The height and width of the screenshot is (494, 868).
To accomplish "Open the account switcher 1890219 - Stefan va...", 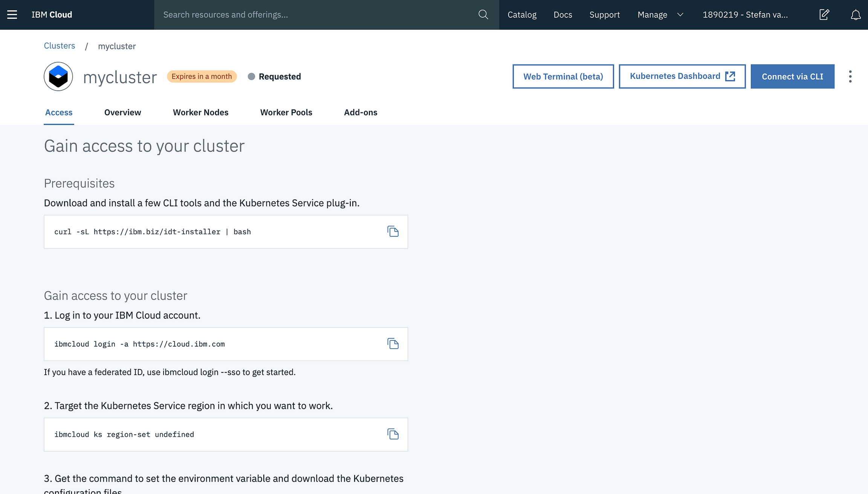I will 745,15.
